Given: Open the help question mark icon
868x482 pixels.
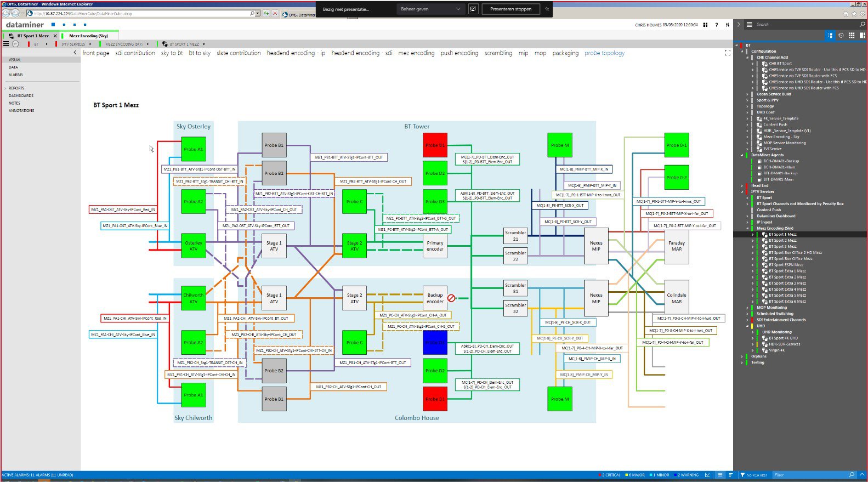Looking at the screenshot, I should (716, 25).
